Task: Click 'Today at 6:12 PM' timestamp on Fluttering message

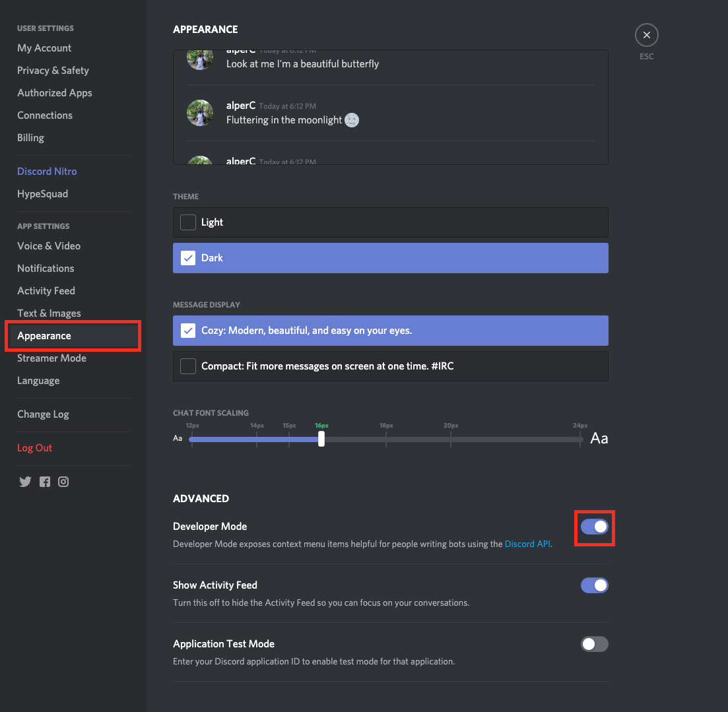Action: 287,106
